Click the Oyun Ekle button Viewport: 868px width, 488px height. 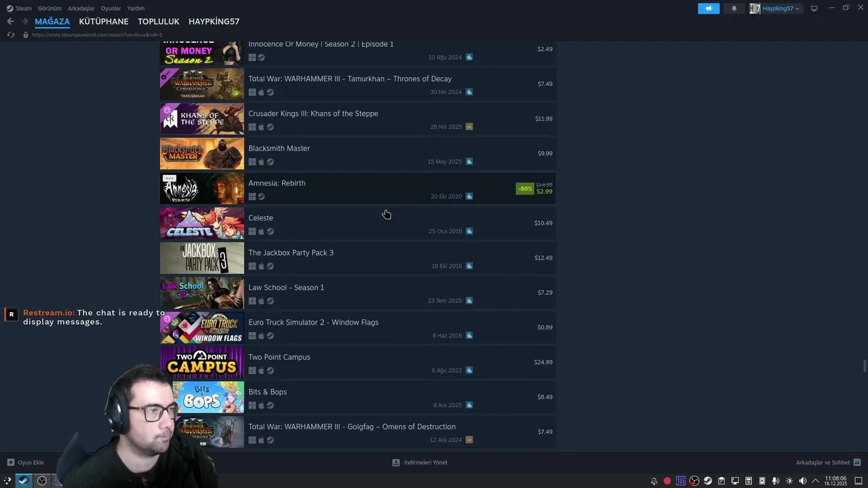click(25, 462)
